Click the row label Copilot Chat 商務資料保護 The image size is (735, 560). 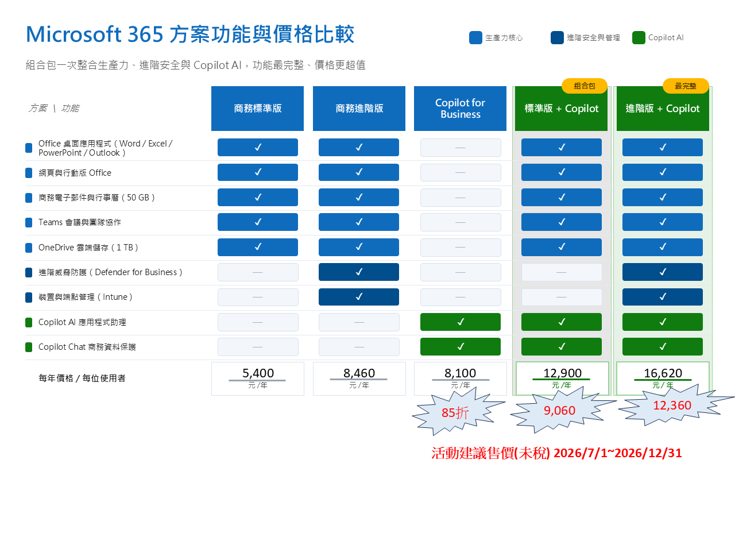pyautogui.click(x=87, y=347)
